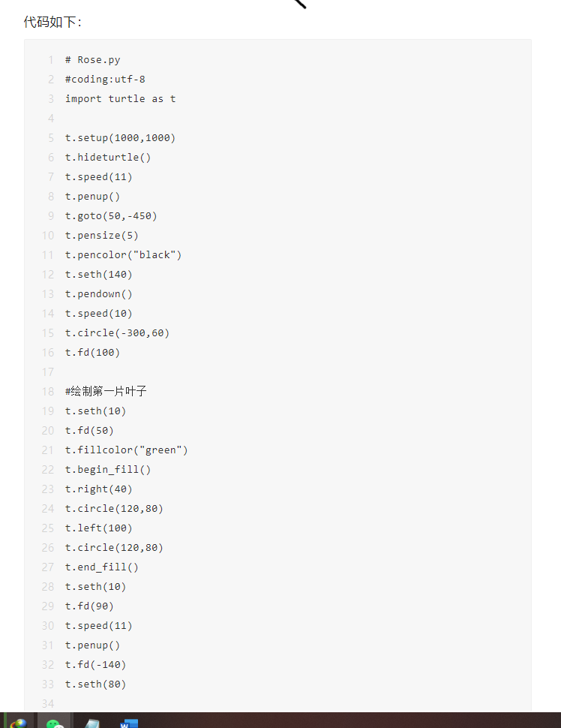
Task: Open WeChat from the taskbar
Action: tap(55, 722)
